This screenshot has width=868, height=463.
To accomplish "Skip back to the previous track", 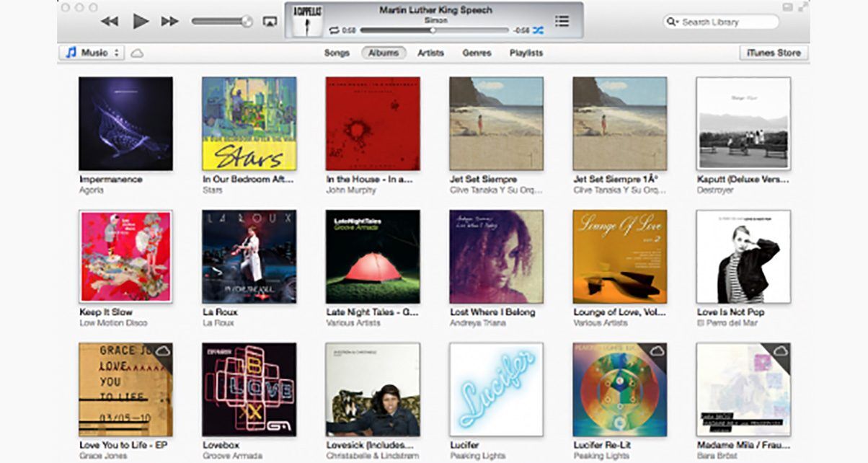I will 110,22.
